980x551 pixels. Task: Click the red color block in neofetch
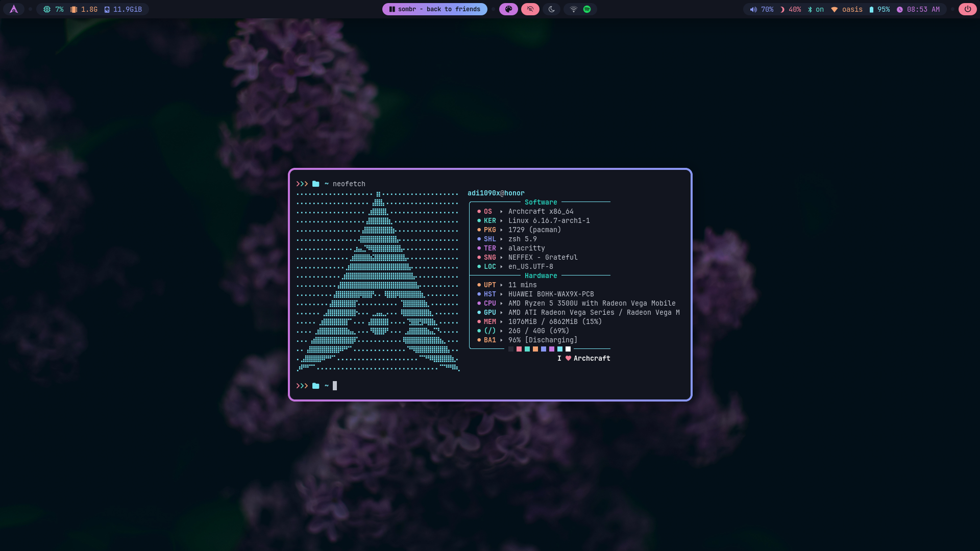tap(519, 349)
